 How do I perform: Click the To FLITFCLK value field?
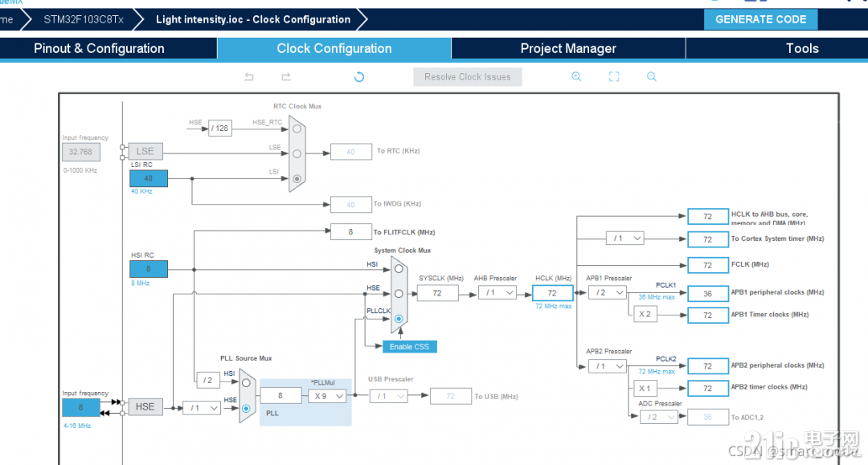click(x=351, y=231)
